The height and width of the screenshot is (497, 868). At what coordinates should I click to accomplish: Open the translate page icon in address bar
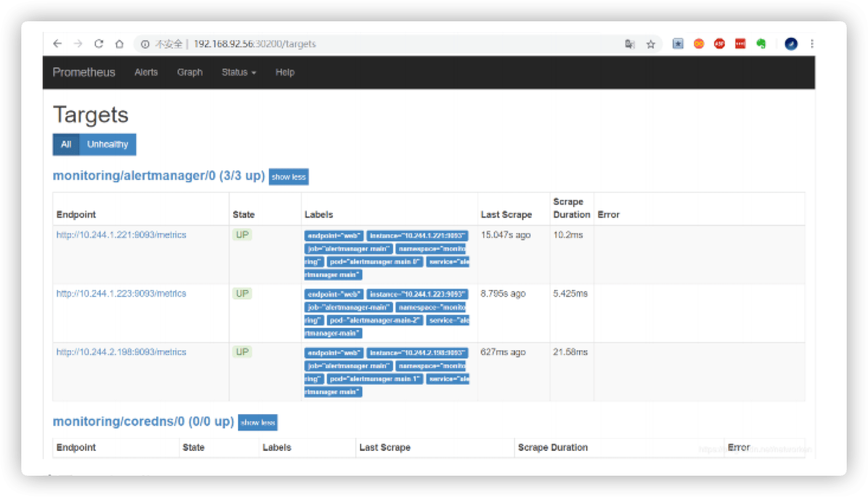pyautogui.click(x=630, y=44)
